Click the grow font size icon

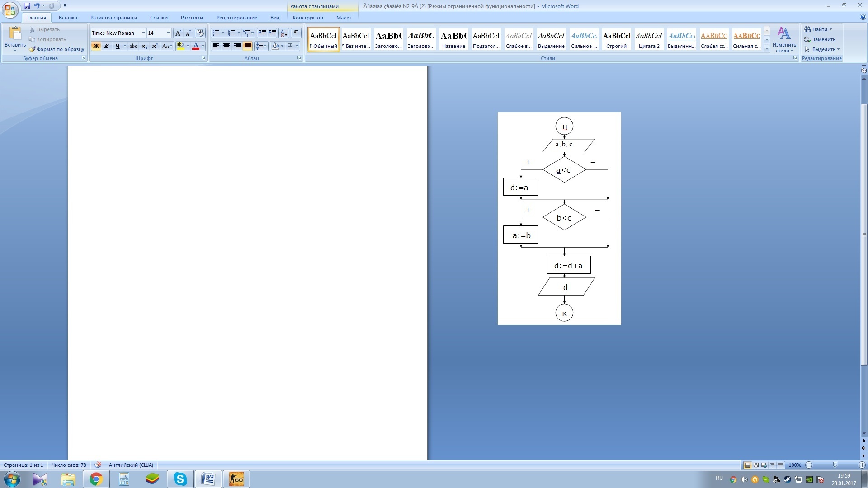tap(178, 33)
